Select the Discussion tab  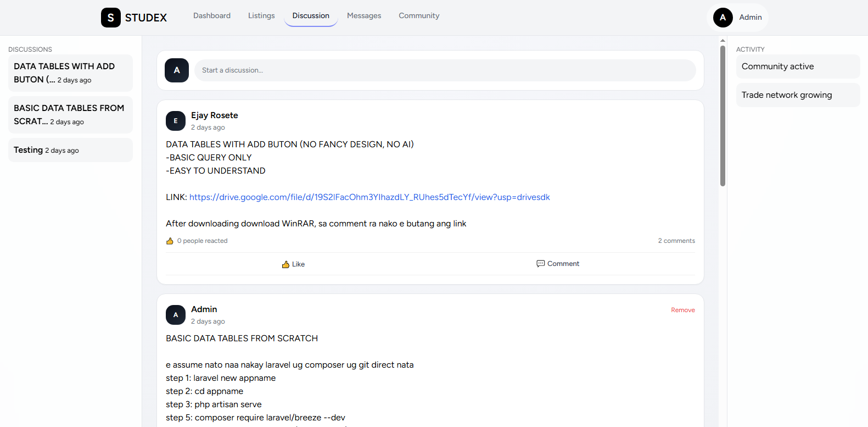tap(311, 16)
